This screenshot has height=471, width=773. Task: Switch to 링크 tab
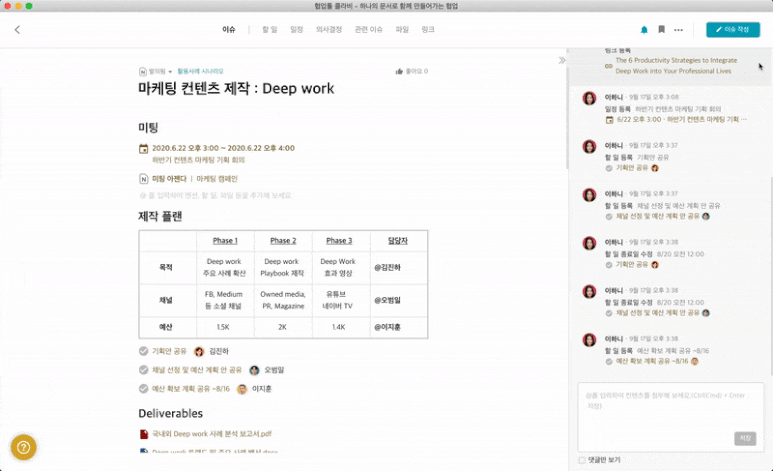(428, 30)
